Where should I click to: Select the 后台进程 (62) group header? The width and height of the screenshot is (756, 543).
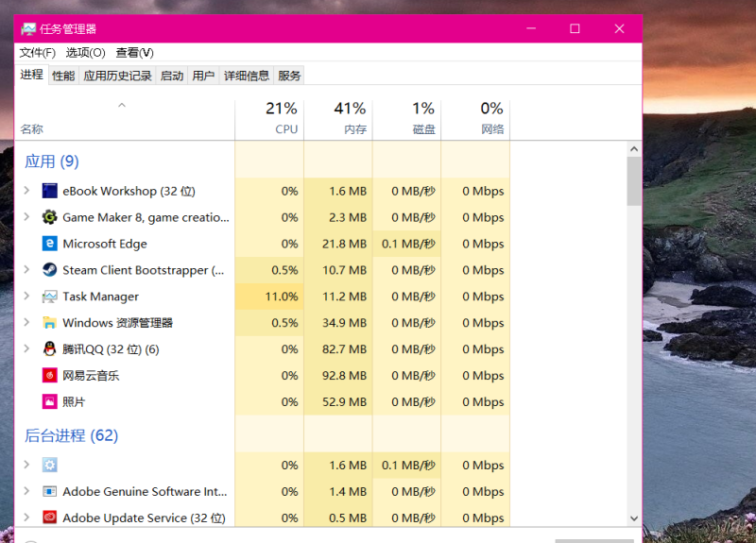coord(72,435)
